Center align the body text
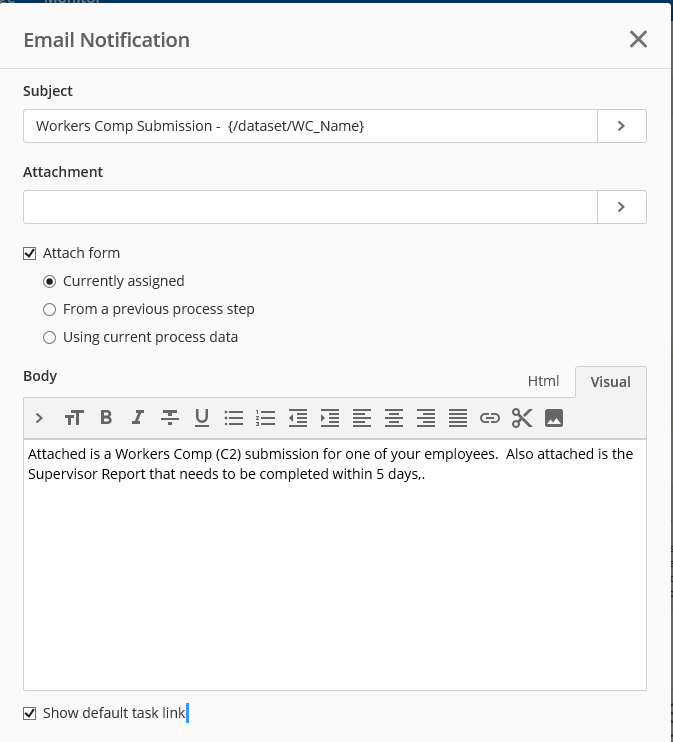The image size is (673, 742). 394,417
